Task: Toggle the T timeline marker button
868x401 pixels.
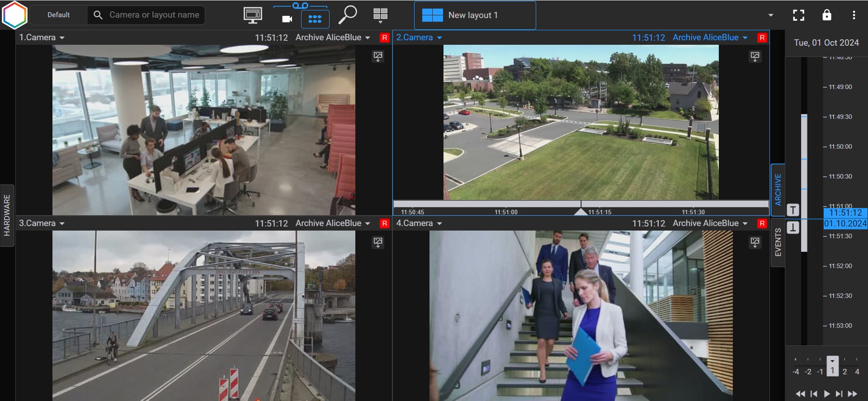Action: pyautogui.click(x=793, y=210)
